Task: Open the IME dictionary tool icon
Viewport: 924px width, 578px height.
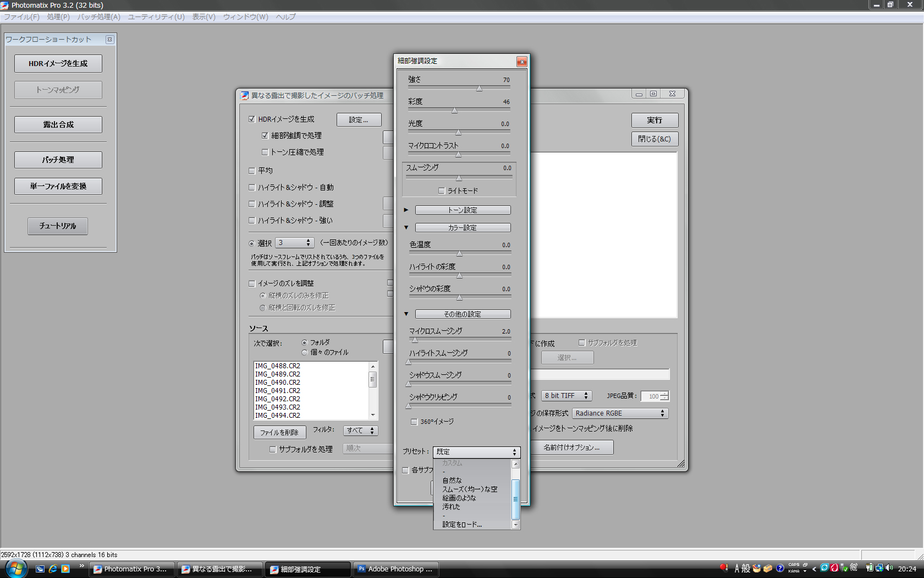Action: 768,569
